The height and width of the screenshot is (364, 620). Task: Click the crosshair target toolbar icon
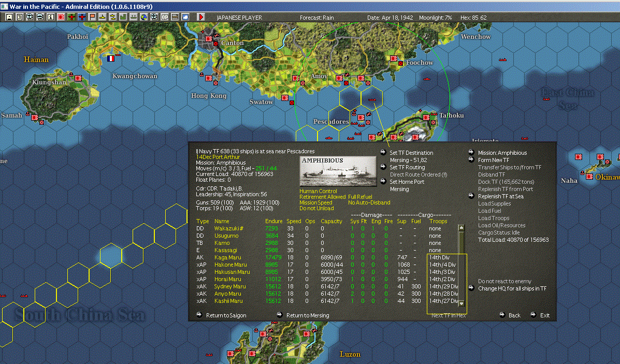154,17
